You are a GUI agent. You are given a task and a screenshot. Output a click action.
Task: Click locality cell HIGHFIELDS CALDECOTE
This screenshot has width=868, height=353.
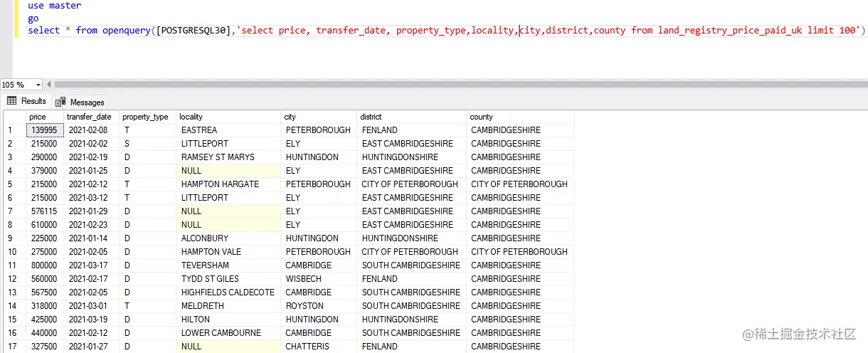coord(228,293)
